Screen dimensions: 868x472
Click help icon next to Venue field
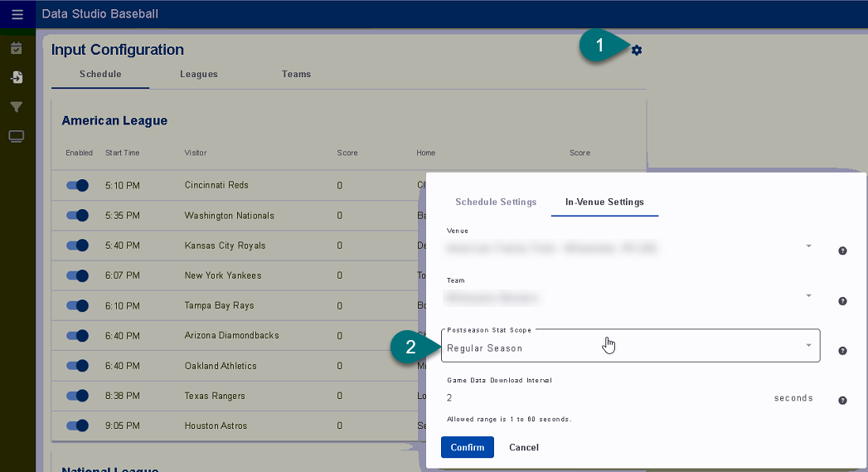tap(842, 251)
